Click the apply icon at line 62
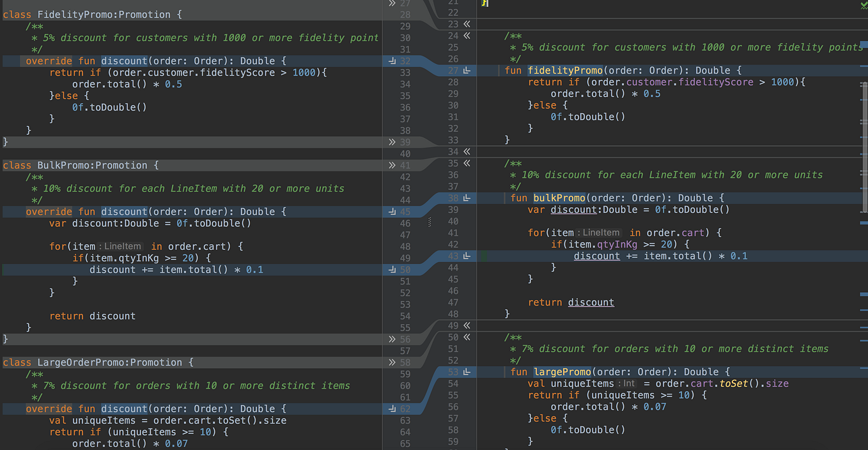868x450 pixels. (x=391, y=408)
